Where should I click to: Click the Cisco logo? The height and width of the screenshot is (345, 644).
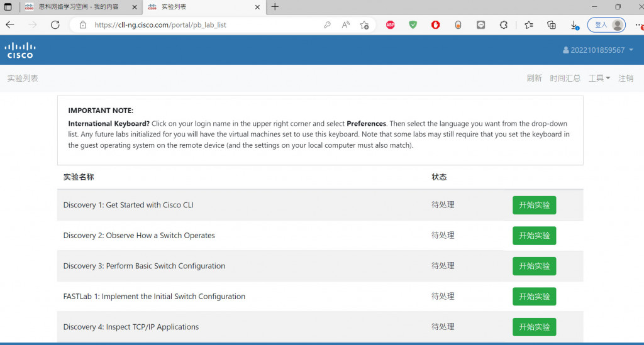coord(19,50)
